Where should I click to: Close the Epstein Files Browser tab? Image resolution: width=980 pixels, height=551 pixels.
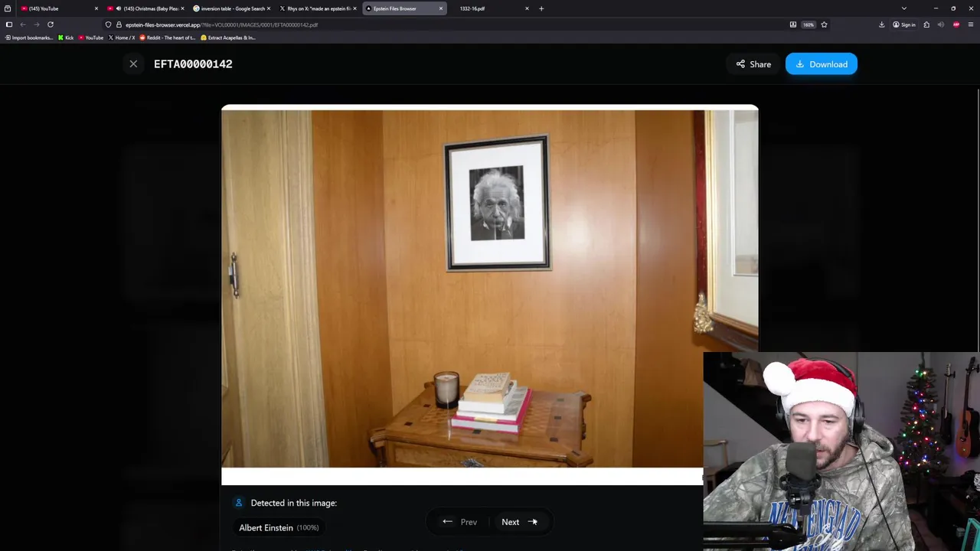coord(441,8)
